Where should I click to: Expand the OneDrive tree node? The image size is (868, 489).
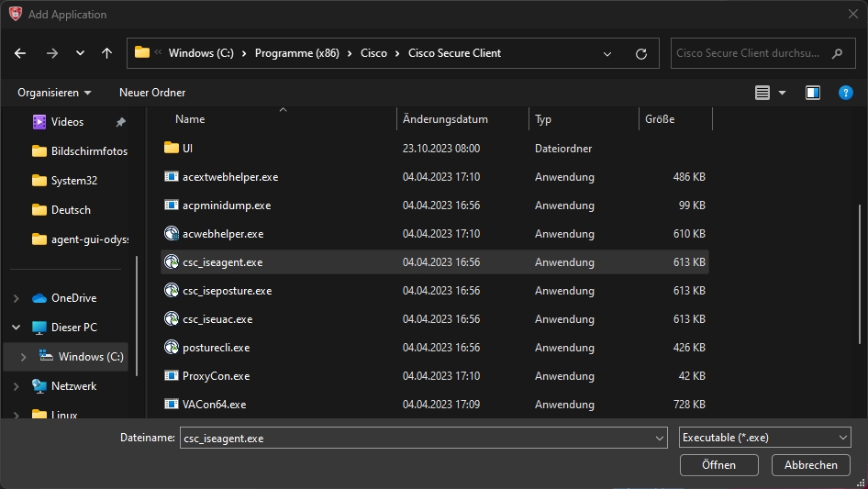[x=16, y=298]
